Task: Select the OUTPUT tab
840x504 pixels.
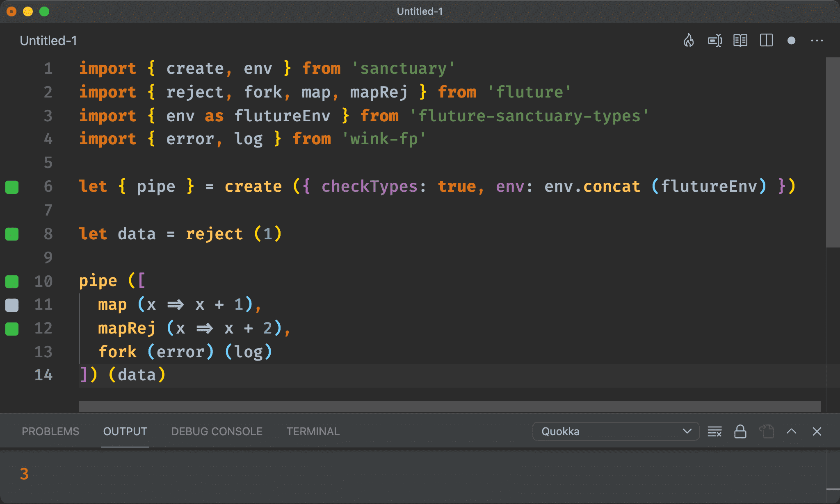Action: [125, 431]
